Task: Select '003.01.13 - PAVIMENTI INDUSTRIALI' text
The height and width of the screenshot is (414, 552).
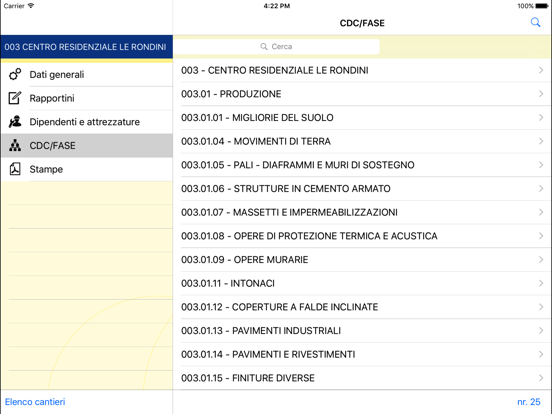Action: (x=261, y=330)
